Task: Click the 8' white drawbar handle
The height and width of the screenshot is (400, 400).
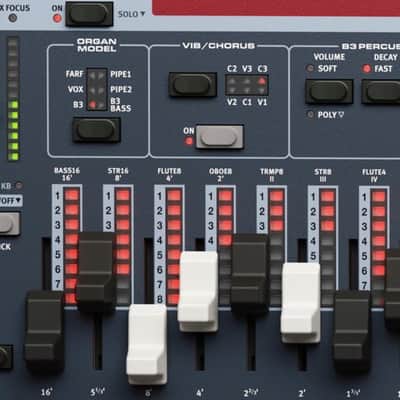Action: point(147,344)
